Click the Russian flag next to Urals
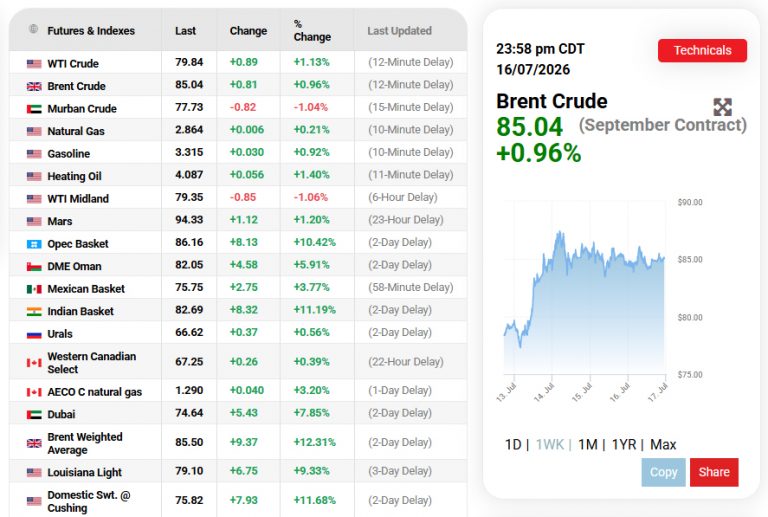768x517 pixels. coord(34,334)
